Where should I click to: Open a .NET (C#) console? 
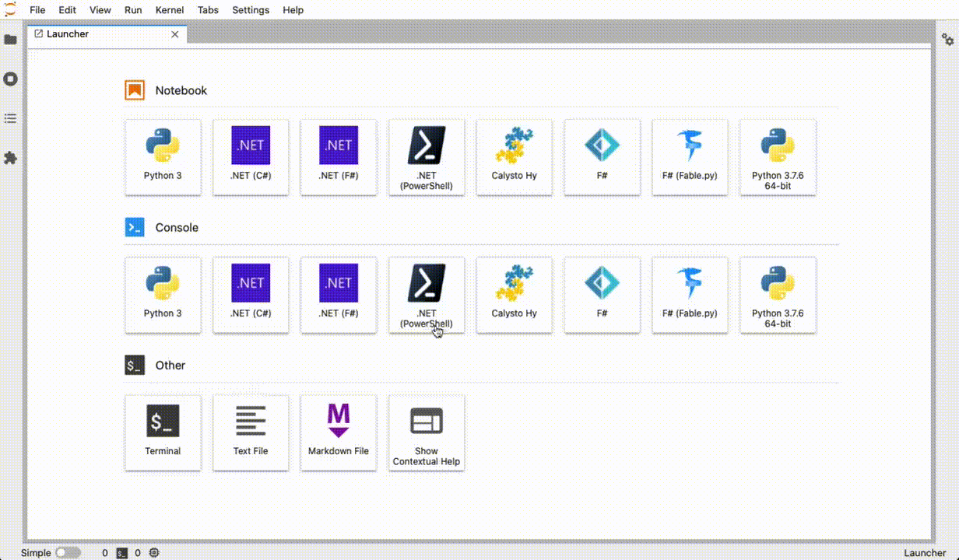(251, 295)
